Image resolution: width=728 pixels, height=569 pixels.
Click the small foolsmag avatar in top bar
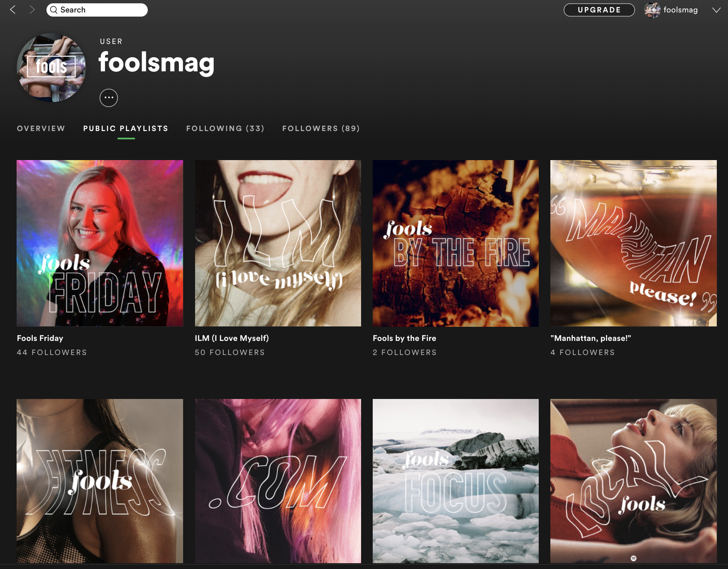(652, 10)
